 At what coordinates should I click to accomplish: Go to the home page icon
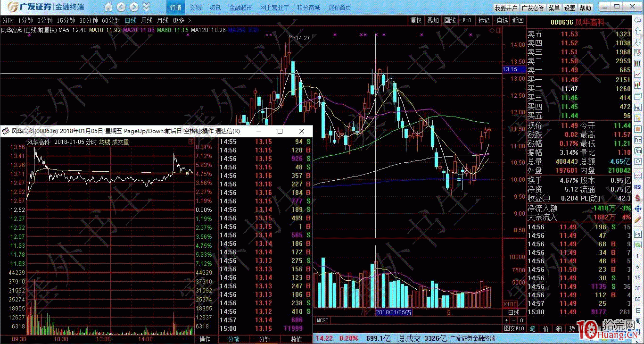coord(108,7)
